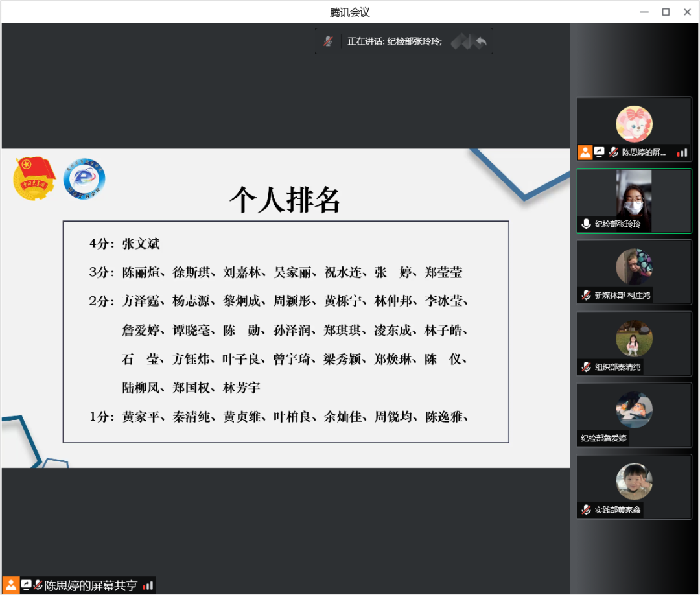Click the 个人排名 slide heading

tap(285, 200)
